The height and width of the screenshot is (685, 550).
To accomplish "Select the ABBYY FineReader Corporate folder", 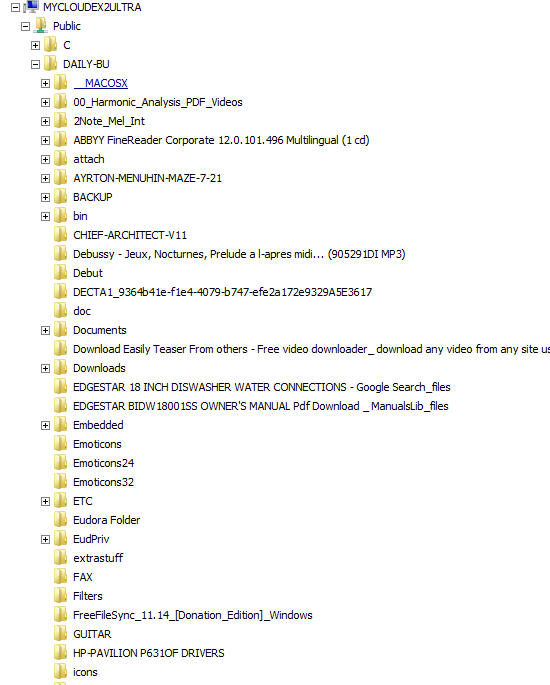I will [221, 140].
